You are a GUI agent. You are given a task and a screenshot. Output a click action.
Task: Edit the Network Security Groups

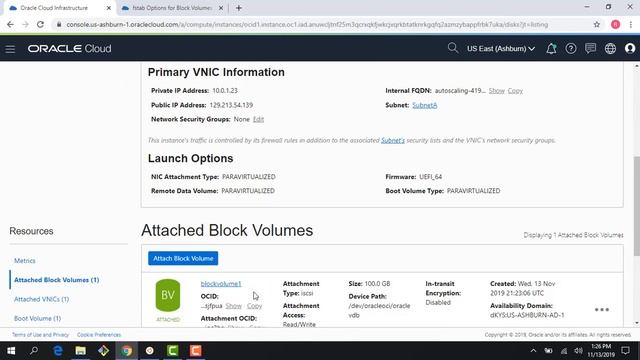coord(258,119)
